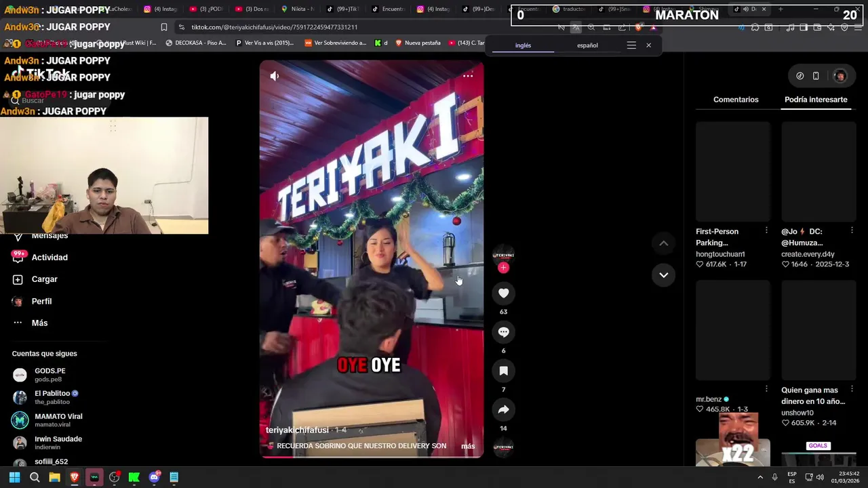Open options for Quien gana mas video

pos(852,389)
